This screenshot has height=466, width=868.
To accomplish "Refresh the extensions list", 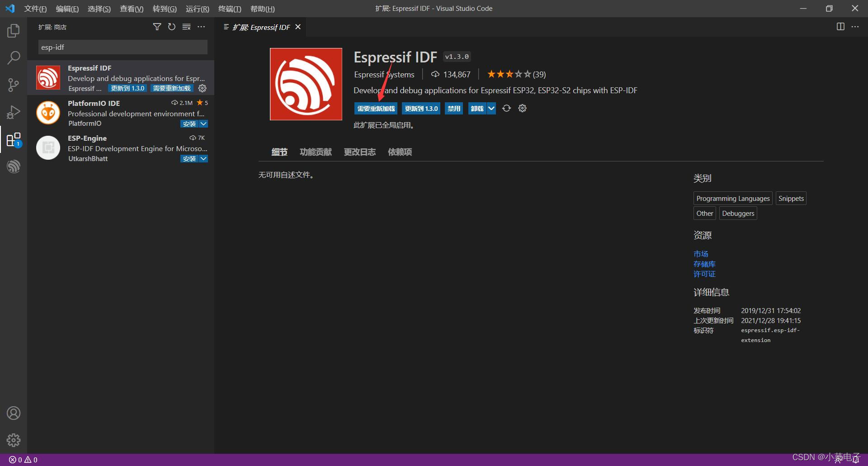I will click(172, 27).
